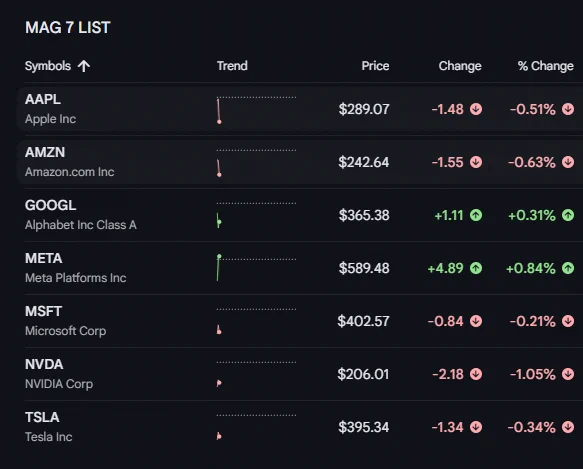The height and width of the screenshot is (469, 583).
Task: Select the Tesla Inc $395.34 price
Action: (363, 427)
